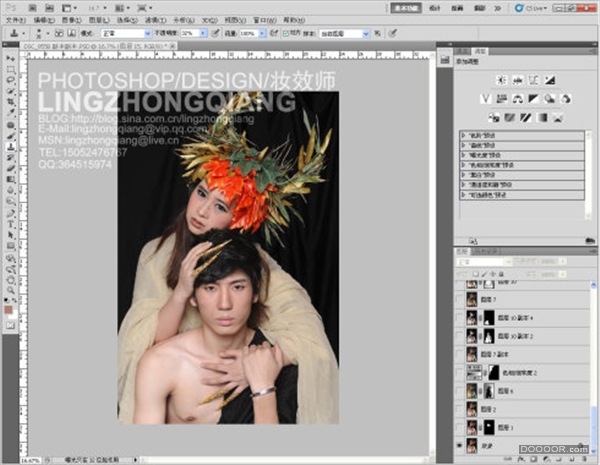This screenshot has height=465, width=600.
Task: Switch to the 绘画 workspace
Action: (457, 8)
